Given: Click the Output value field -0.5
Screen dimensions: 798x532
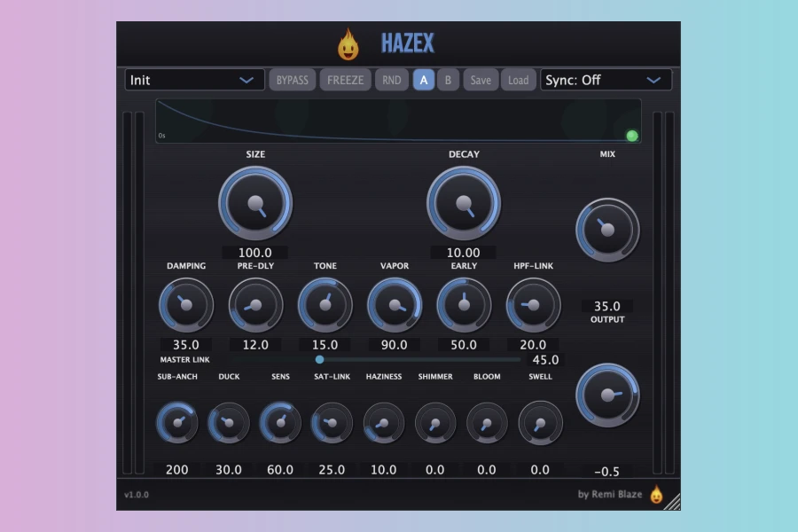Looking at the screenshot, I should (x=607, y=472).
